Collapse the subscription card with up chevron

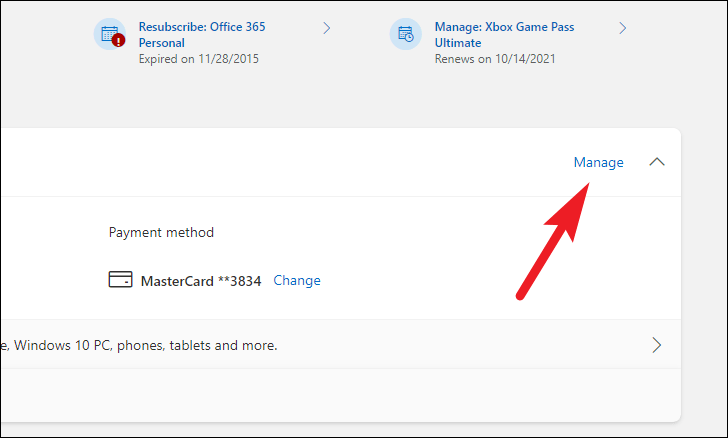(x=656, y=162)
